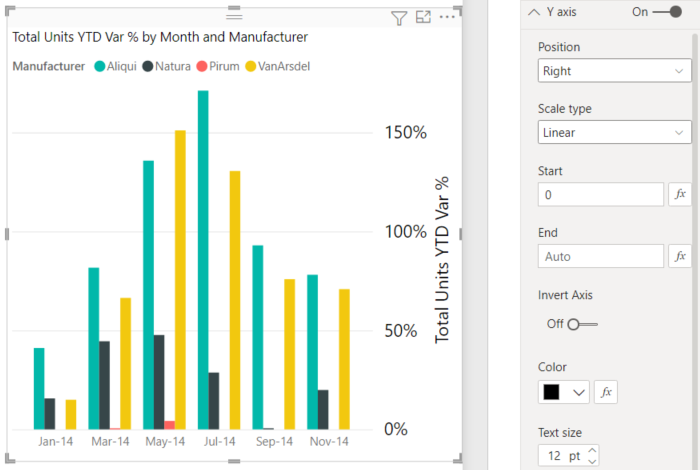Select the Aliqui bar for Jan-14
This screenshot has width=700, height=470.
tap(39, 388)
